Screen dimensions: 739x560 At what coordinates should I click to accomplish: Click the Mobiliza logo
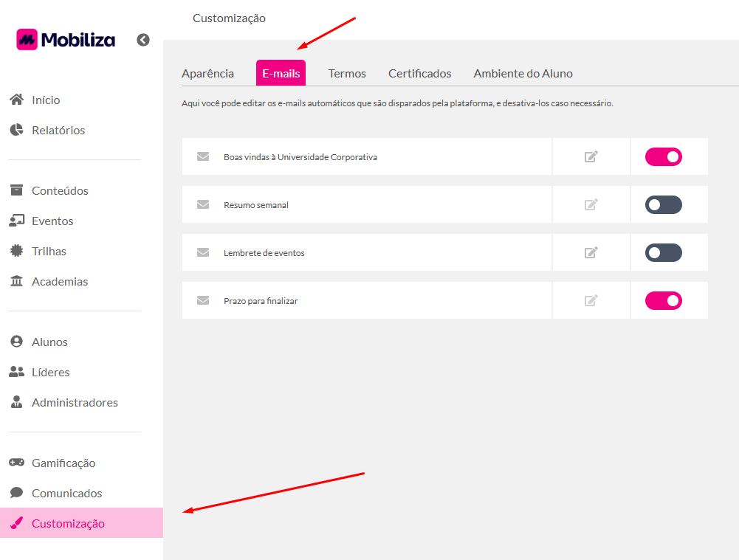click(66, 40)
